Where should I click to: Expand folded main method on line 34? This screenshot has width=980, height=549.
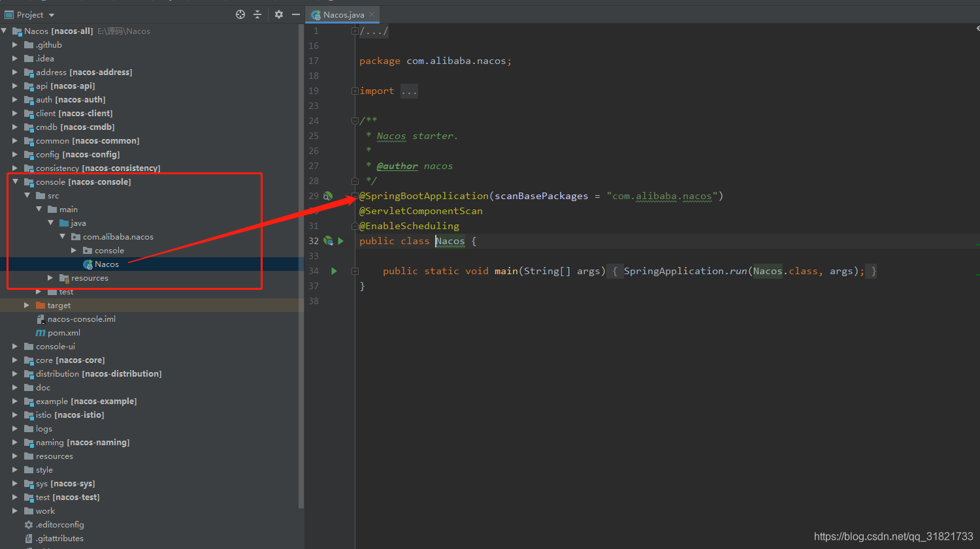point(355,271)
